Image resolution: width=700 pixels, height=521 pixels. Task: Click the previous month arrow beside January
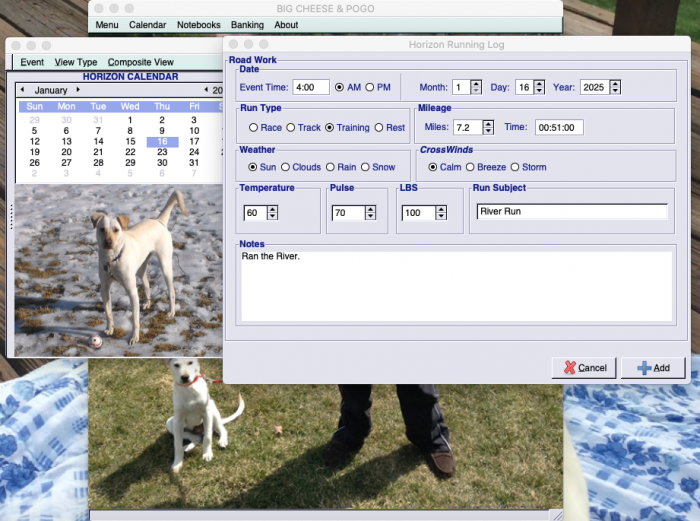(22, 90)
